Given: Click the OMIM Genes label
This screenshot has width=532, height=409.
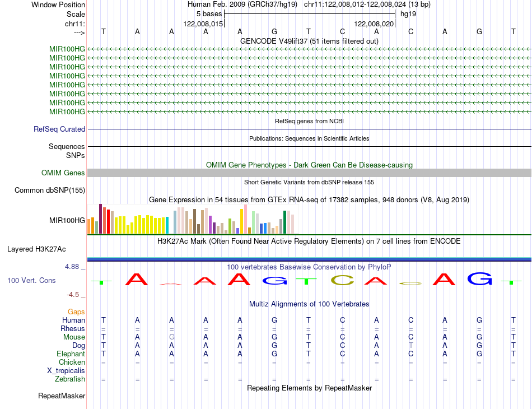Looking at the screenshot, I should click(x=63, y=173).
